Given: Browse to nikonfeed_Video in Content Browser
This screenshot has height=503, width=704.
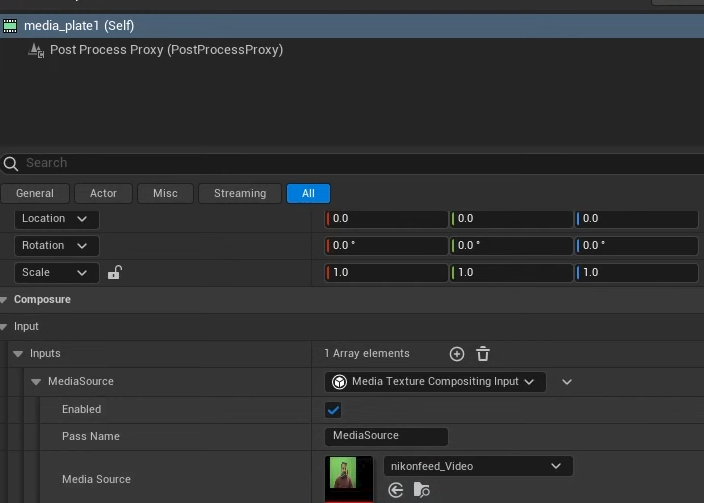Looking at the screenshot, I should tap(422, 490).
